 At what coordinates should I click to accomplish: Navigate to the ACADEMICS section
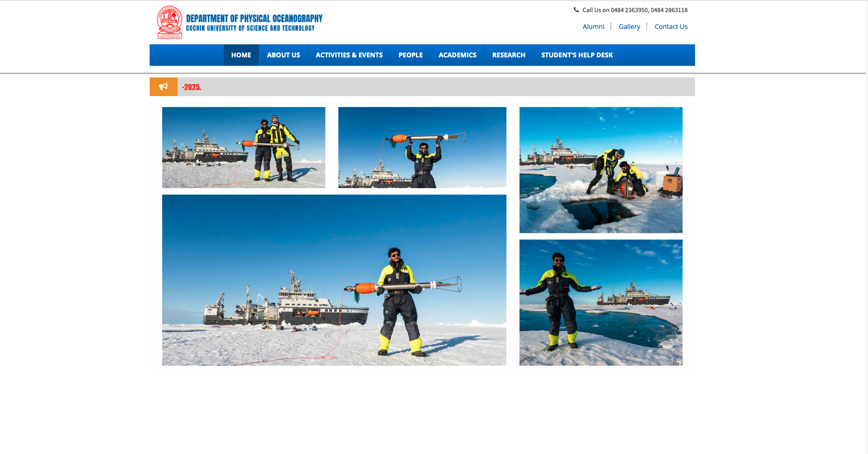[x=457, y=55]
